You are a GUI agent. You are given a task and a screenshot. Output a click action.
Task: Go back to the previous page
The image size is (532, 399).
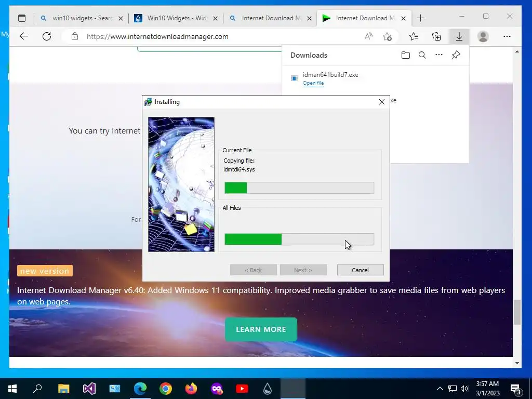pyautogui.click(x=24, y=36)
